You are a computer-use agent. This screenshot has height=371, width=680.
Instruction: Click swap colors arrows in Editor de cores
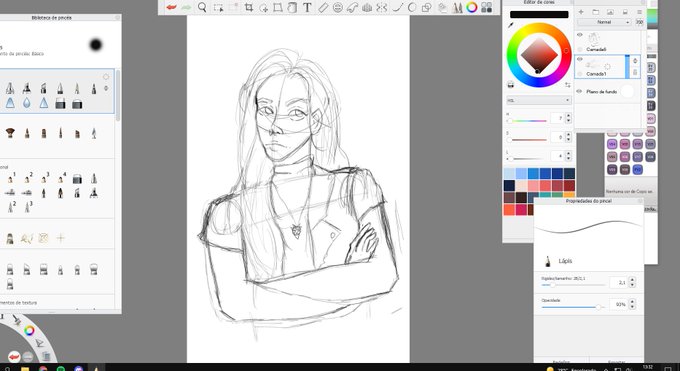568,85
